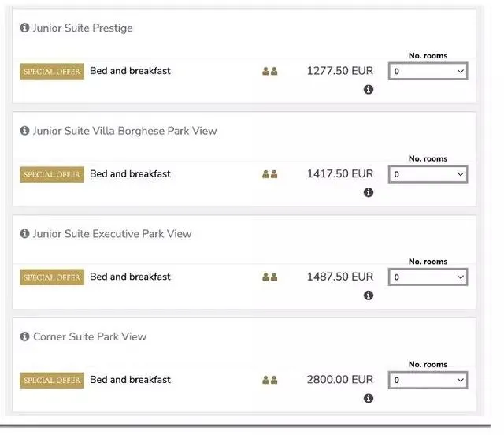Open price info icon under 2800.00 EUR

pos(368,399)
